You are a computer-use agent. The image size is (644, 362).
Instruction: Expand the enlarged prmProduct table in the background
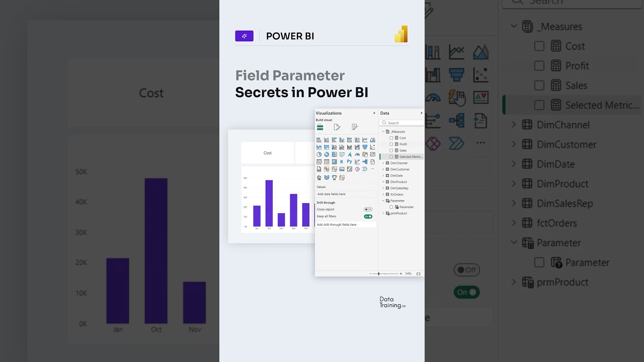point(514,282)
